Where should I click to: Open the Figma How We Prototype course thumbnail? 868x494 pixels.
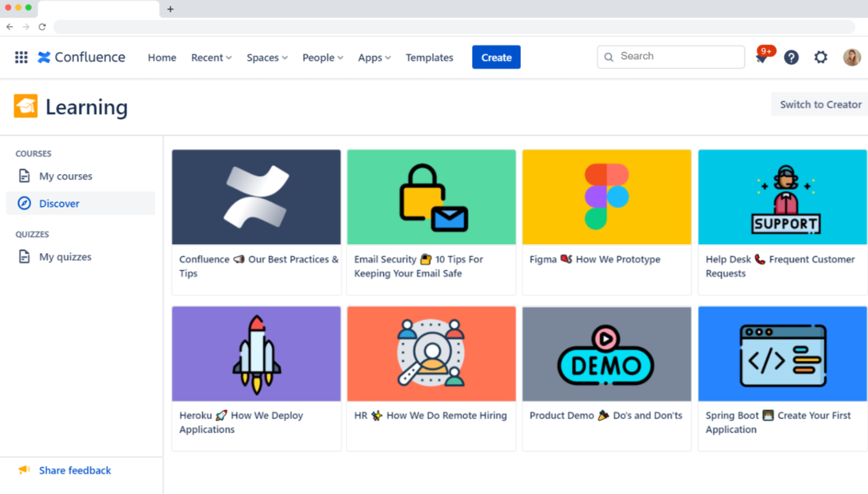point(606,197)
